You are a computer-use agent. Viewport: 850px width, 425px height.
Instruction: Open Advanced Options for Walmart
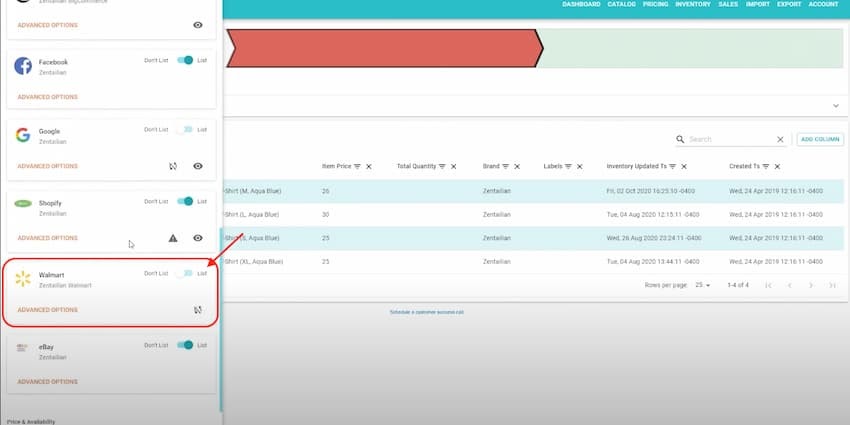coord(48,310)
